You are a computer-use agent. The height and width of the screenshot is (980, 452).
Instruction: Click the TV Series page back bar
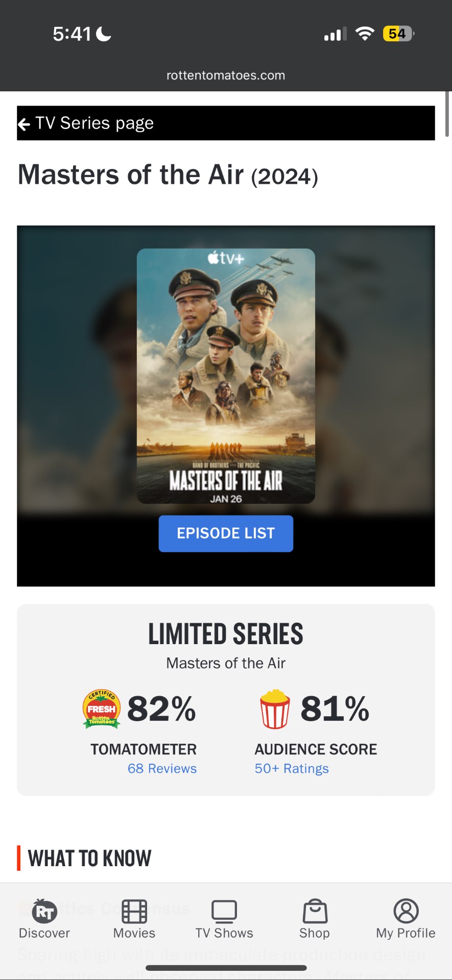[226, 123]
